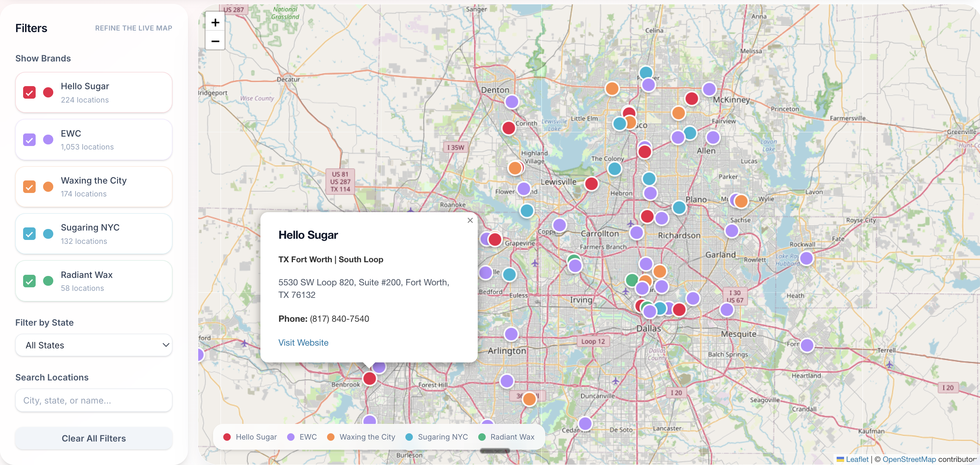
Task: Select the purple marker near Cedar Hill
Action: pos(585,424)
